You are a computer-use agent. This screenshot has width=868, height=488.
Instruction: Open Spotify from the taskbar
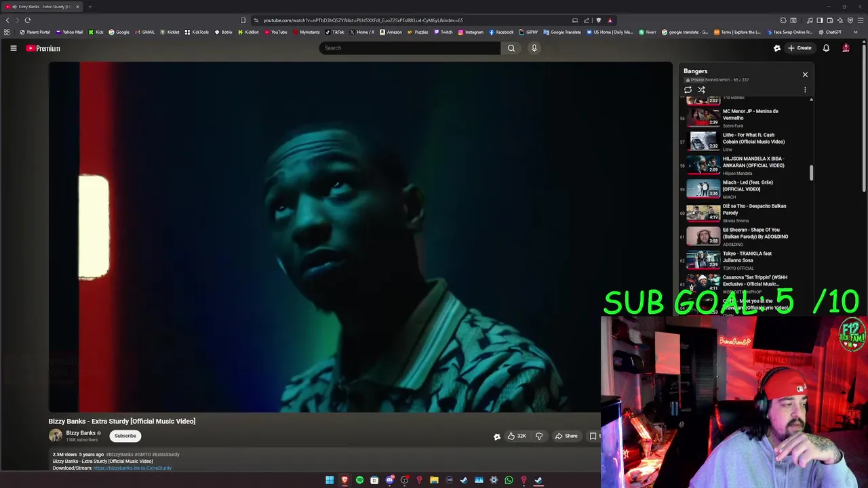click(359, 480)
